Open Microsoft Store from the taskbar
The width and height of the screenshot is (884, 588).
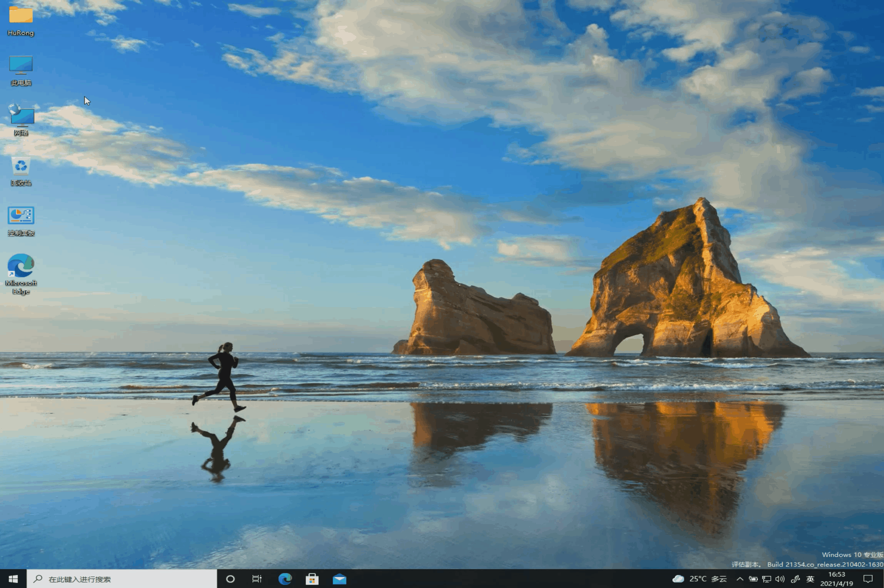pyautogui.click(x=312, y=579)
